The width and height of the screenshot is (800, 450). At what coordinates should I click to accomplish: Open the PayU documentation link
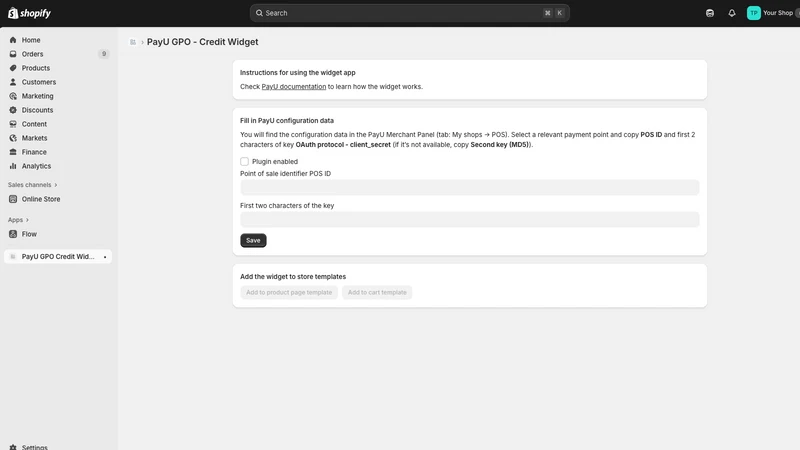click(293, 87)
